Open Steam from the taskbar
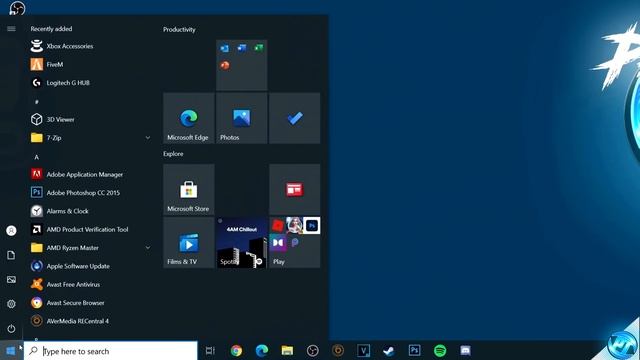640x360 pixels. point(389,351)
